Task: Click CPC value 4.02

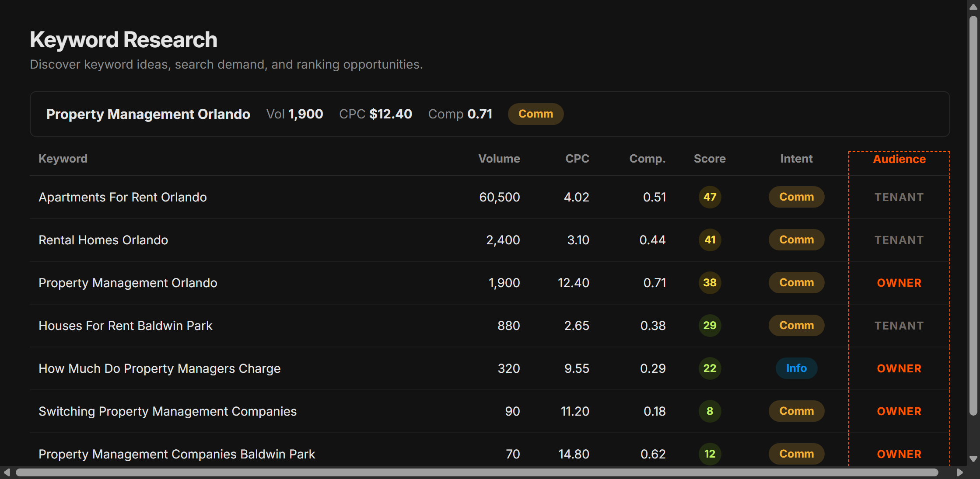Action: [577, 197]
